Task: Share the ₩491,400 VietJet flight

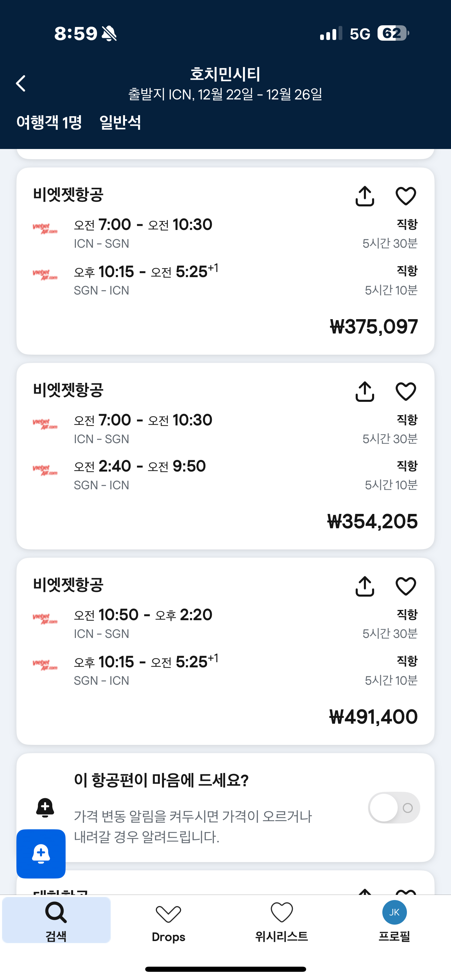Action: (x=365, y=586)
